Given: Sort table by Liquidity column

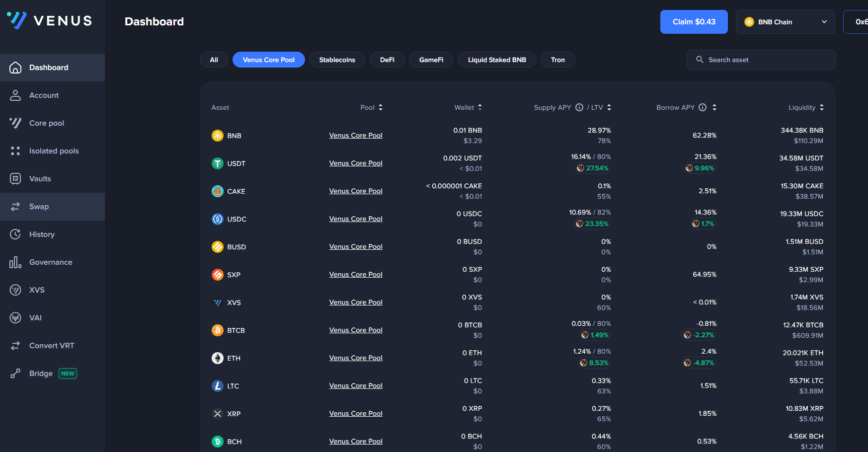Looking at the screenshot, I should tap(806, 107).
